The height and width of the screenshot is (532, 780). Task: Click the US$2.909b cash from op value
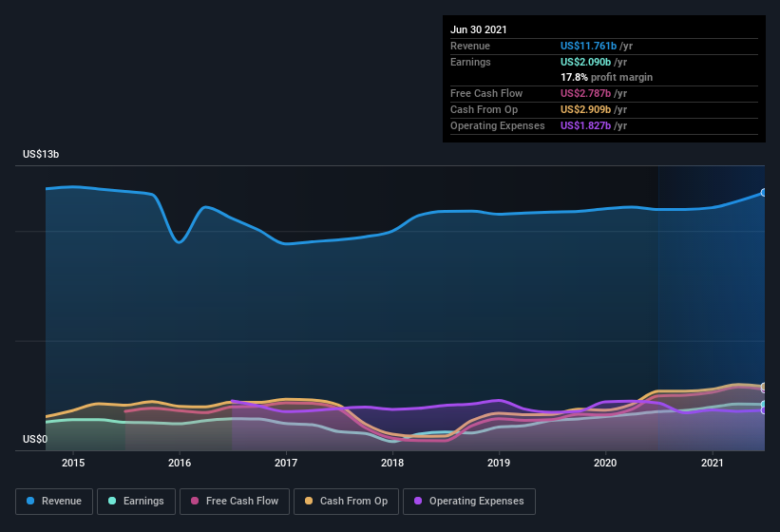point(585,109)
